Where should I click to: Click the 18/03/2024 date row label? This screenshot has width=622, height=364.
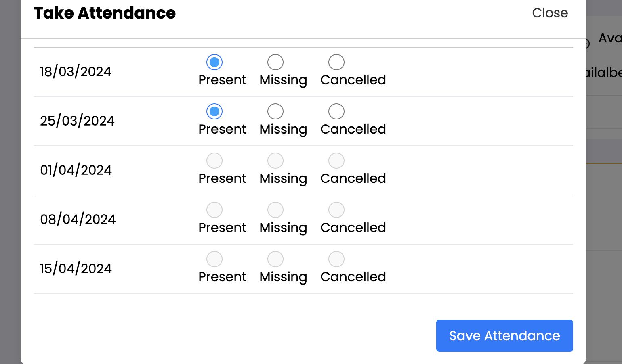(x=76, y=72)
